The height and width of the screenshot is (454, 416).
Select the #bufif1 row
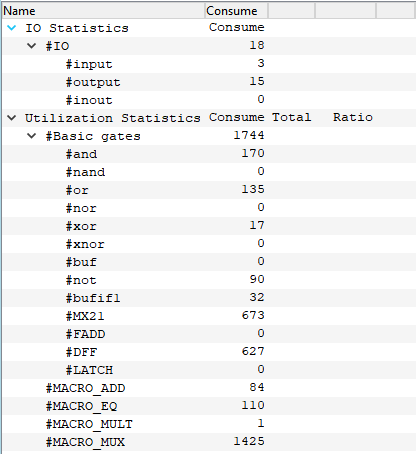(209, 298)
